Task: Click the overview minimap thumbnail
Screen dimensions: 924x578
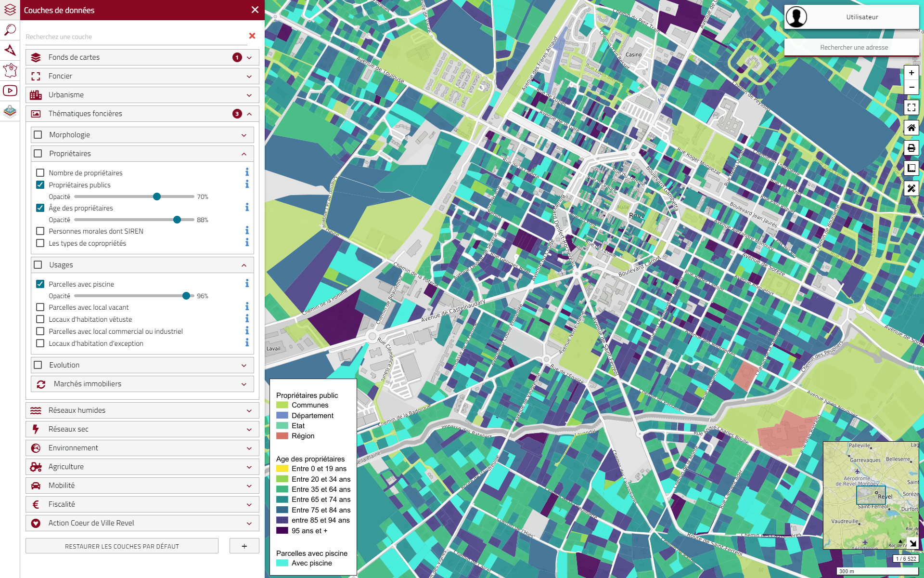Action: (871, 495)
